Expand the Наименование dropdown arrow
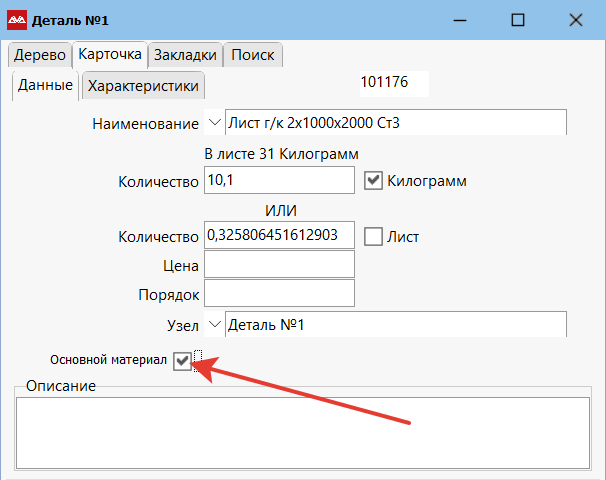606x480 pixels. (214, 123)
